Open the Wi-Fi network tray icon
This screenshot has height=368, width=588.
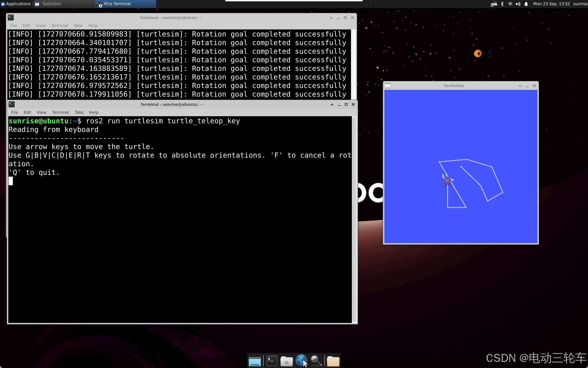[510, 4]
